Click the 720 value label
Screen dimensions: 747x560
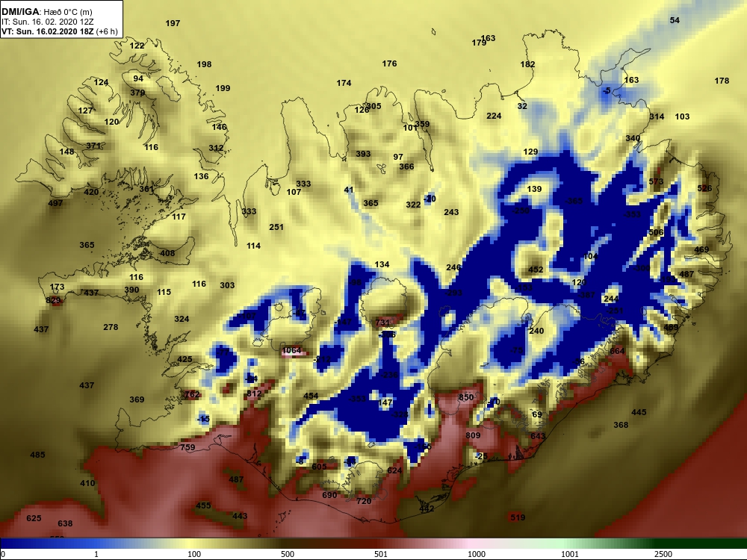click(364, 501)
